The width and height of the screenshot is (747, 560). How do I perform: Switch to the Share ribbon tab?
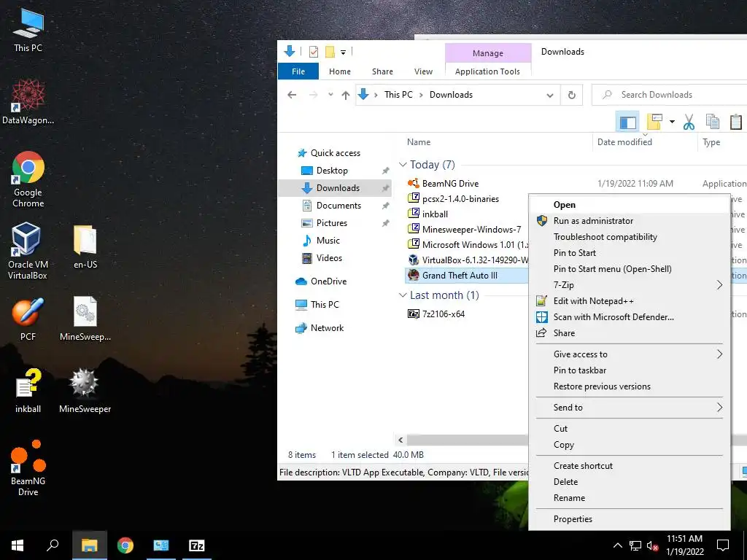pyautogui.click(x=382, y=71)
